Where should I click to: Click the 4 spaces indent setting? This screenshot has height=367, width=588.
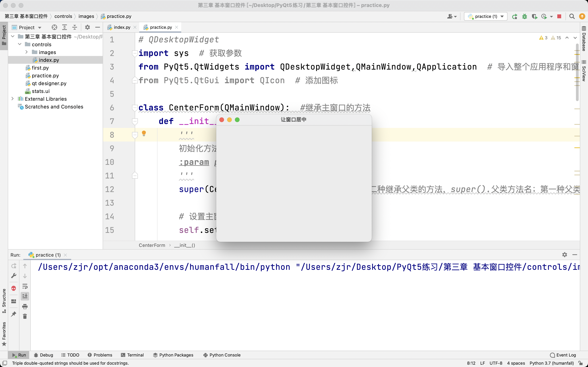(x=516, y=363)
